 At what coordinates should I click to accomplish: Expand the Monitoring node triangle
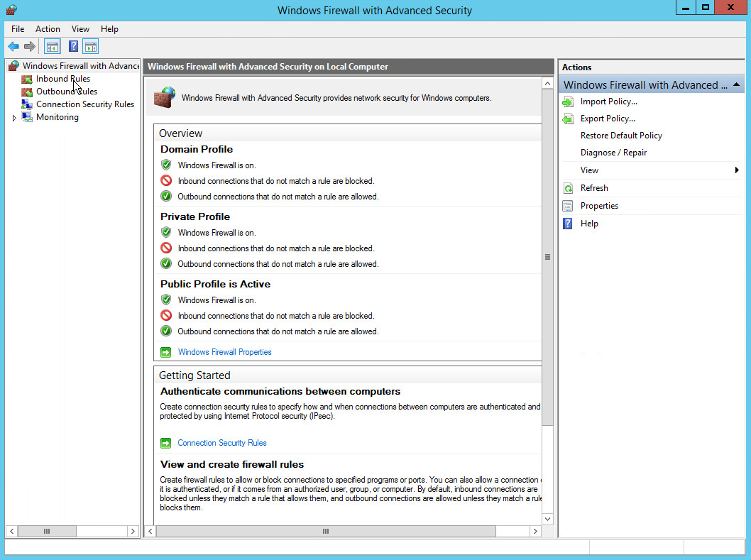click(x=14, y=118)
